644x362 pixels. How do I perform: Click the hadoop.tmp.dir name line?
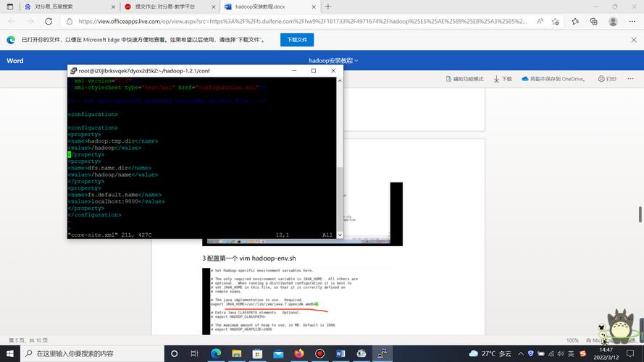113,141
